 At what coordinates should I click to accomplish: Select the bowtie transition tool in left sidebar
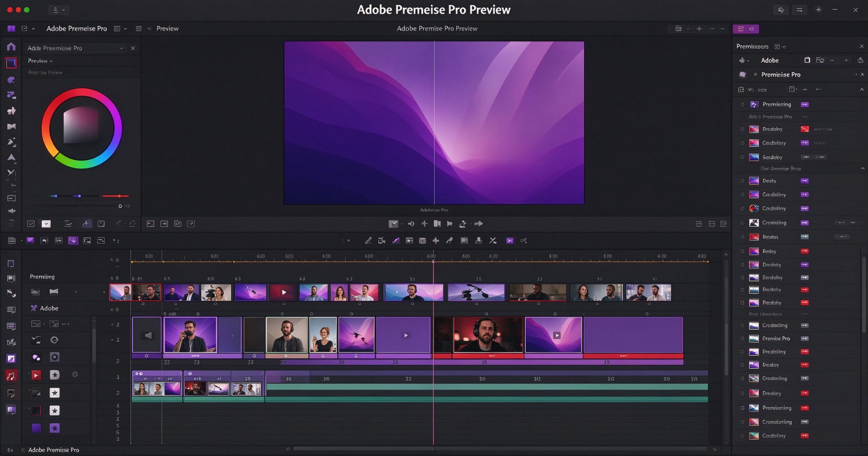click(x=11, y=127)
